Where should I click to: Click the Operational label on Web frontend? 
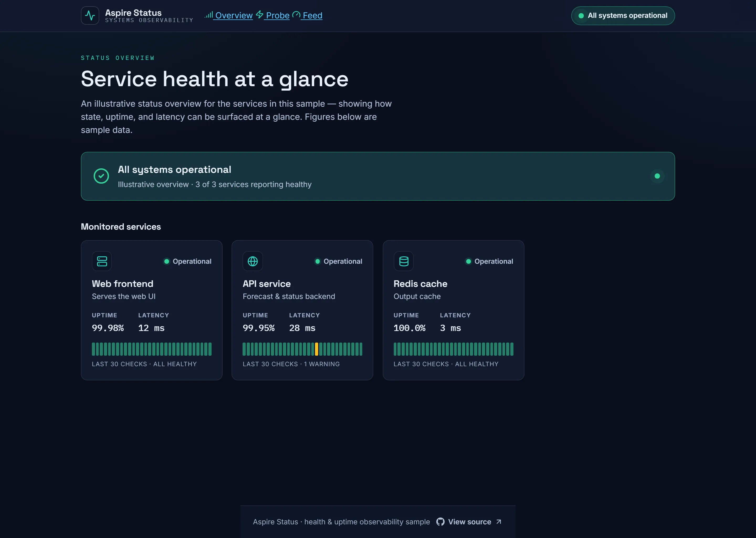point(192,261)
